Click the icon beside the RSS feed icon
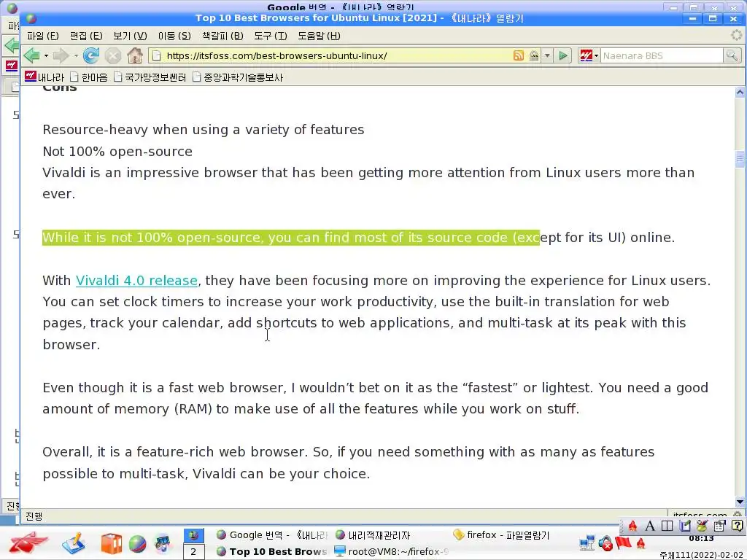The image size is (747, 560). (533, 55)
